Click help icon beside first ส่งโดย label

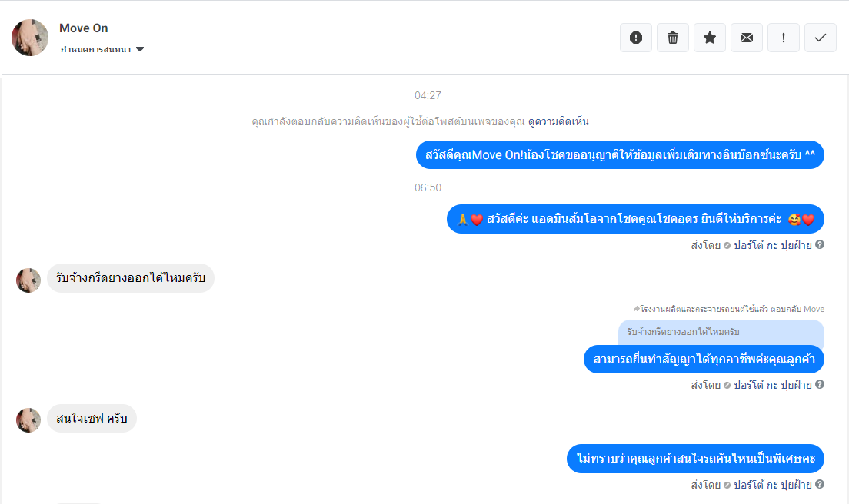tap(820, 244)
